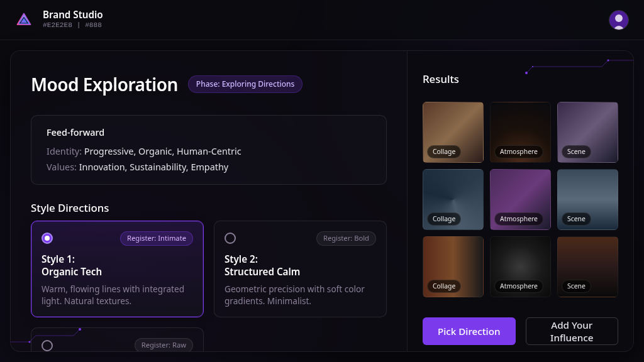
Task: Click the Collage label on the bottom-left result
Action: point(444,286)
